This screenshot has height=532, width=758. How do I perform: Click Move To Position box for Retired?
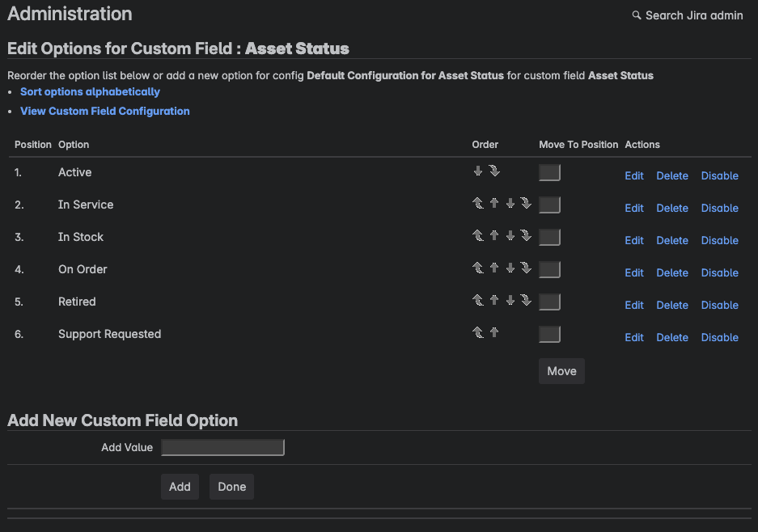point(550,302)
